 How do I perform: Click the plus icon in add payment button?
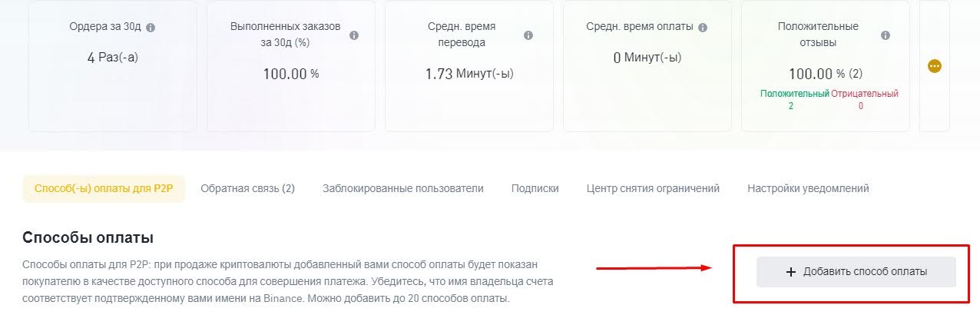point(791,272)
